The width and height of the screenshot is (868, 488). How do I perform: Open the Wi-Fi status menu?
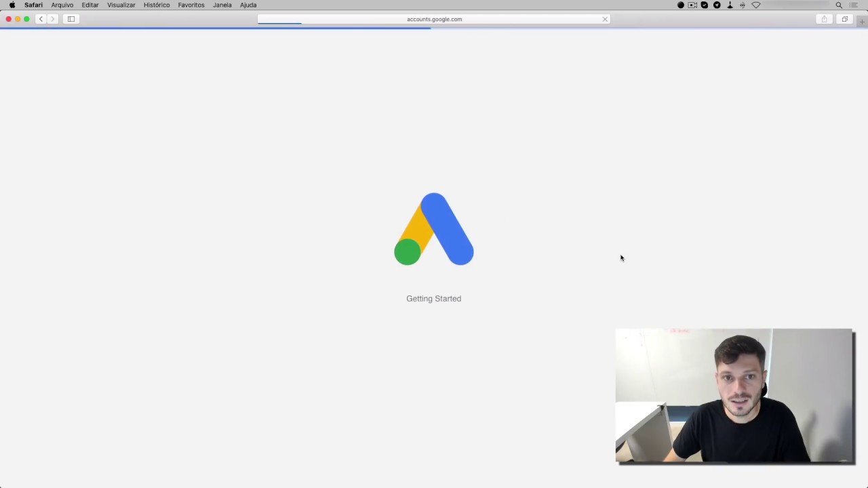coord(756,5)
